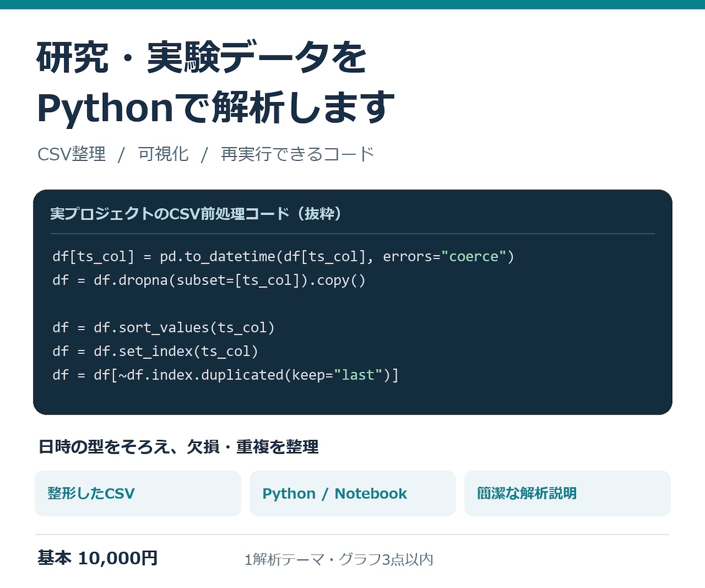Click the headline line Pythonで解析します
Viewport: 705px width, 588px height.
[216, 108]
